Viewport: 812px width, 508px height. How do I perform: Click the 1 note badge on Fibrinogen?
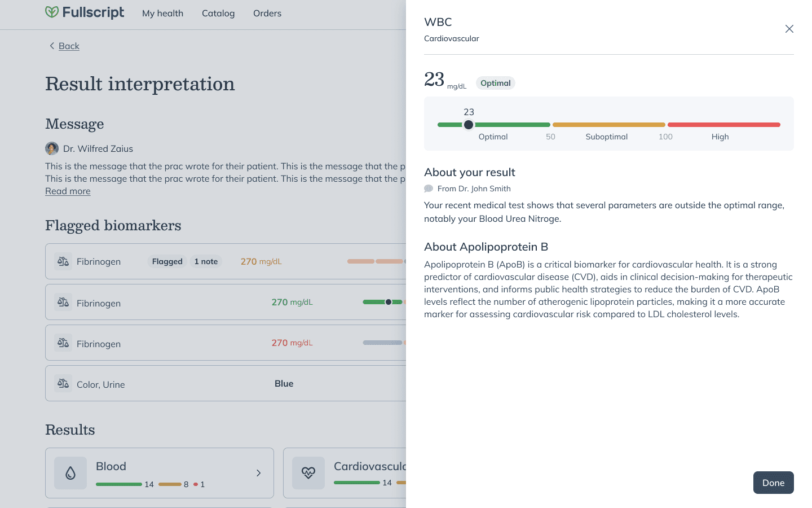click(x=206, y=261)
